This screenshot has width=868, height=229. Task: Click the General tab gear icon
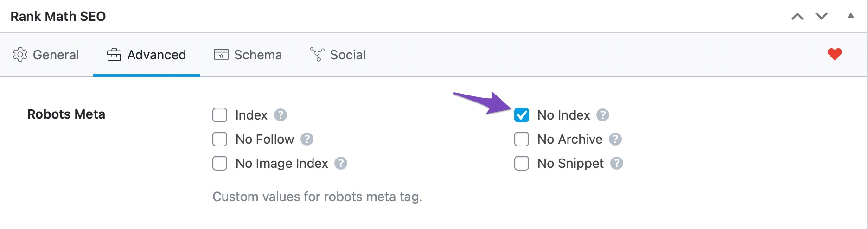20,55
